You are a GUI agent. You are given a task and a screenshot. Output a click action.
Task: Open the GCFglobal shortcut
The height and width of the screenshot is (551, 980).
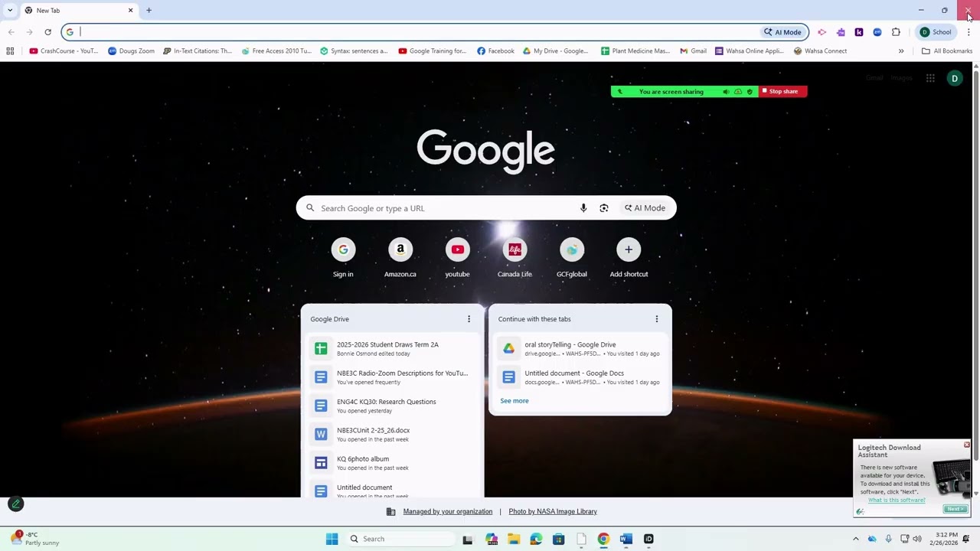tap(572, 258)
